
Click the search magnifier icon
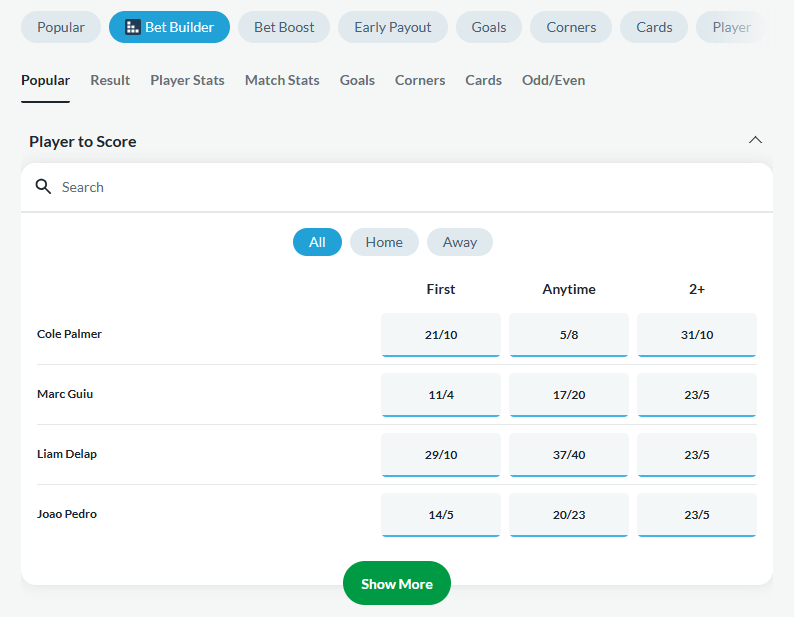tap(43, 186)
